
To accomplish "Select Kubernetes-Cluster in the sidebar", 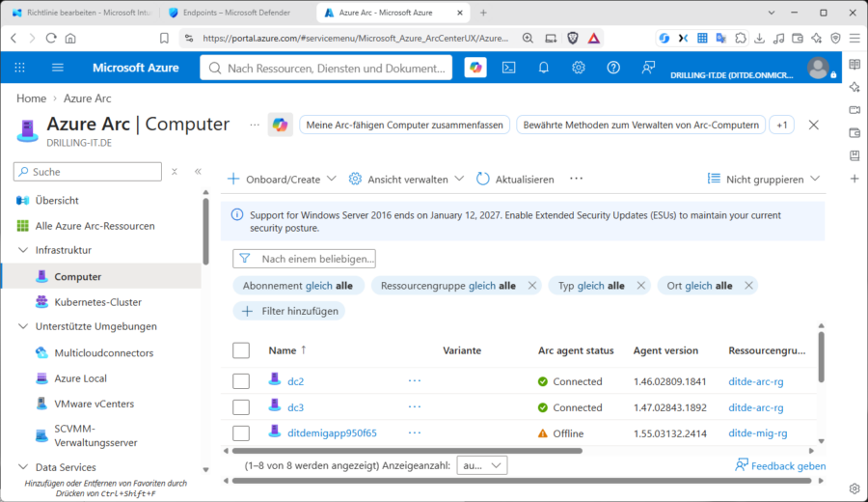I will pos(98,302).
